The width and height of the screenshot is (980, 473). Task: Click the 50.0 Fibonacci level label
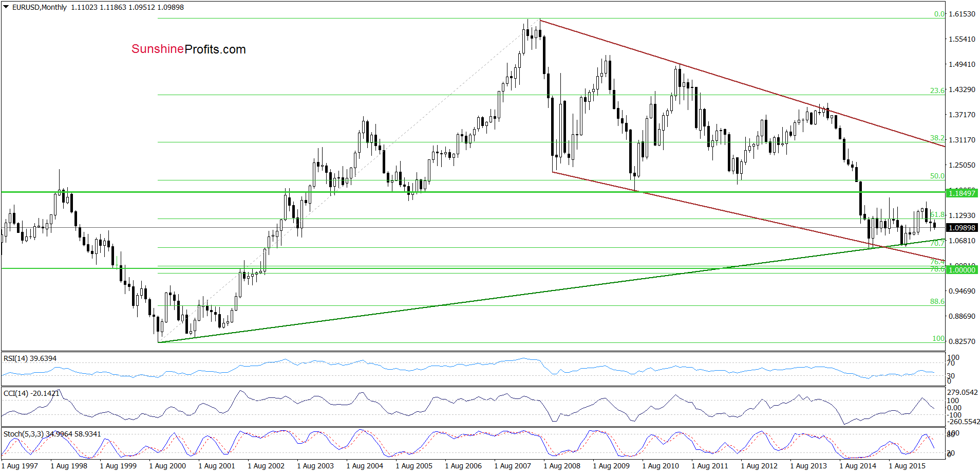tap(937, 176)
